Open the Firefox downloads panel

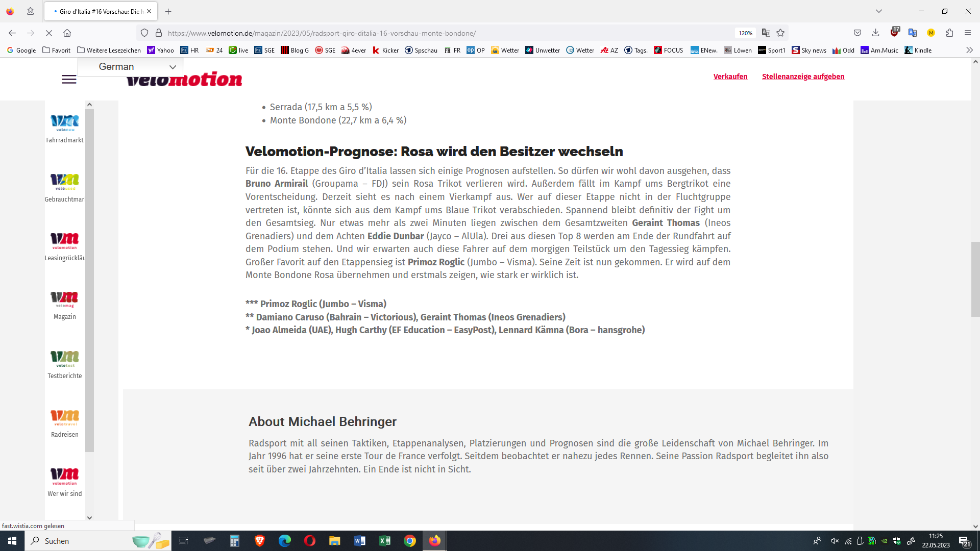point(875,33)
